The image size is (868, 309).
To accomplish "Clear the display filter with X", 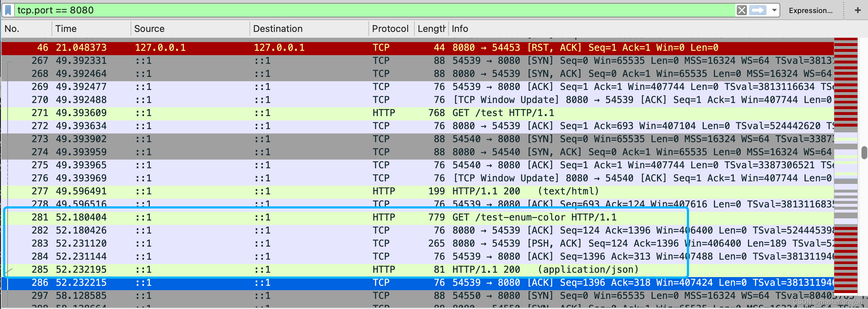I will 741,10.
